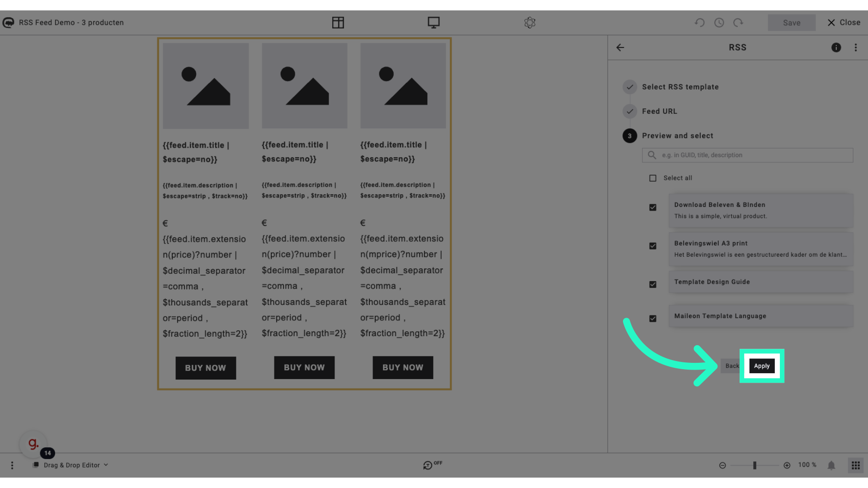The height and width of the screenshot is (488, 868).
Task: Adjust the zoom slider handle
Action: [755, 465]
